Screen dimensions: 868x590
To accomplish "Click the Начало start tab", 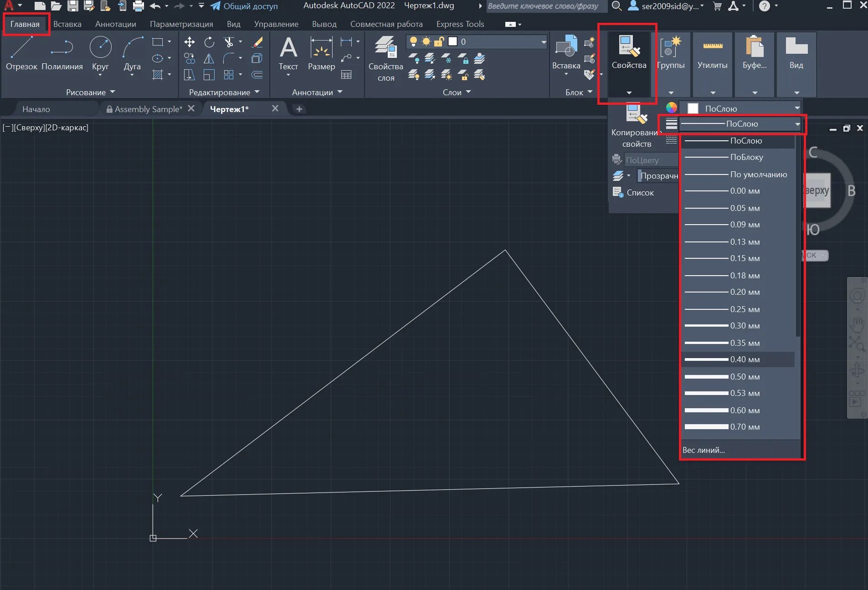I will tap(36, 109).
